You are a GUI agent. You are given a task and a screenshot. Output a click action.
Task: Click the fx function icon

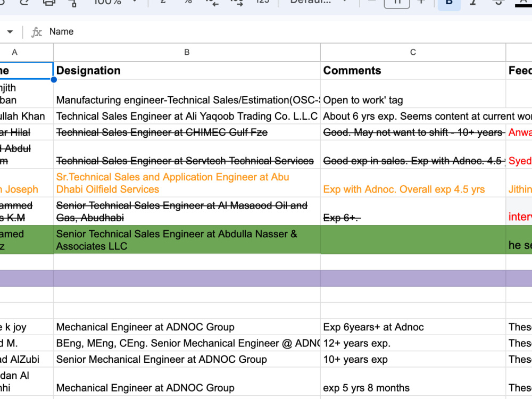[x=36, y=32]
